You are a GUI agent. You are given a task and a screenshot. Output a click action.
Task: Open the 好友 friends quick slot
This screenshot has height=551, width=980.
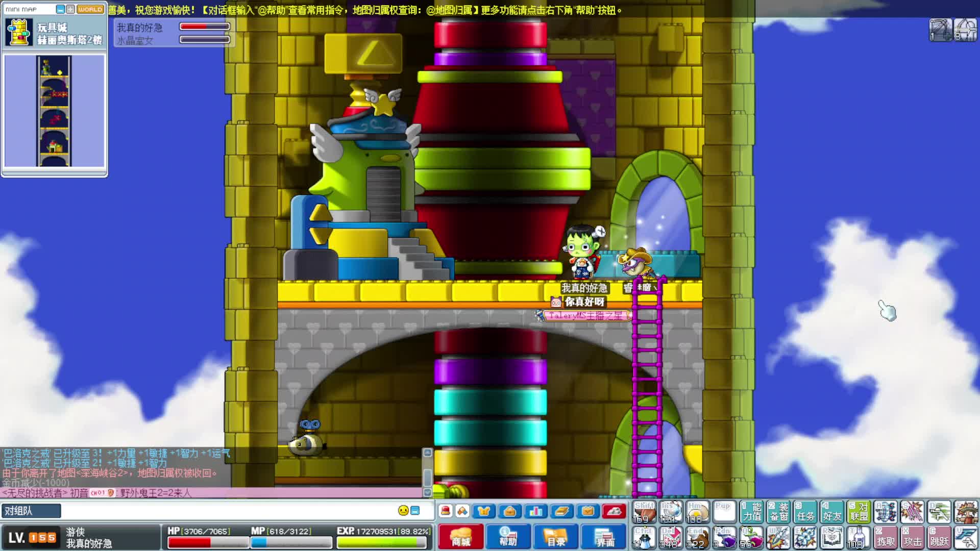[832, 512]
